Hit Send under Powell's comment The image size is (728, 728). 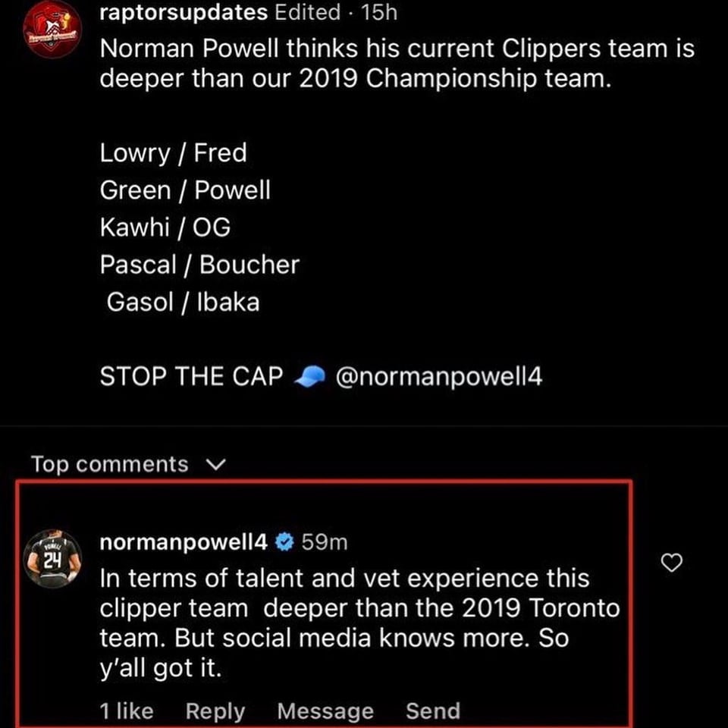pyautogui.click(x=432, y=711)
